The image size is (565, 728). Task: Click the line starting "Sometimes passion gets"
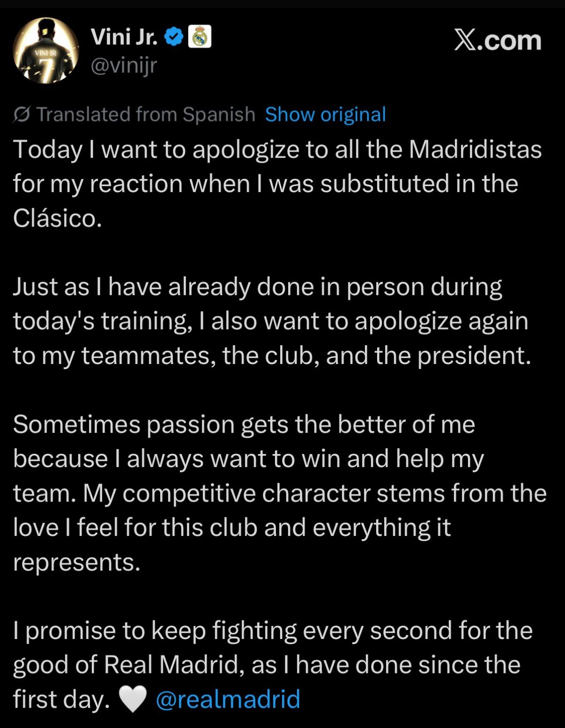click(244, 424)
